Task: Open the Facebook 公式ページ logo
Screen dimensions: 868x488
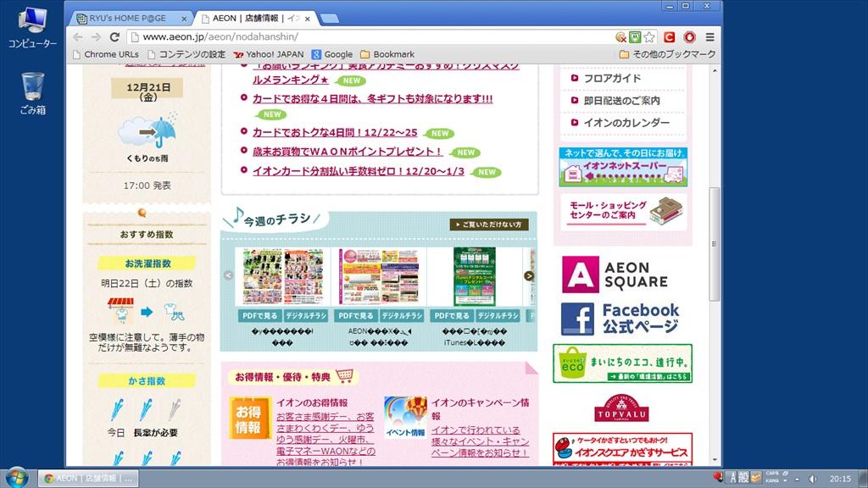Action: 620,319
